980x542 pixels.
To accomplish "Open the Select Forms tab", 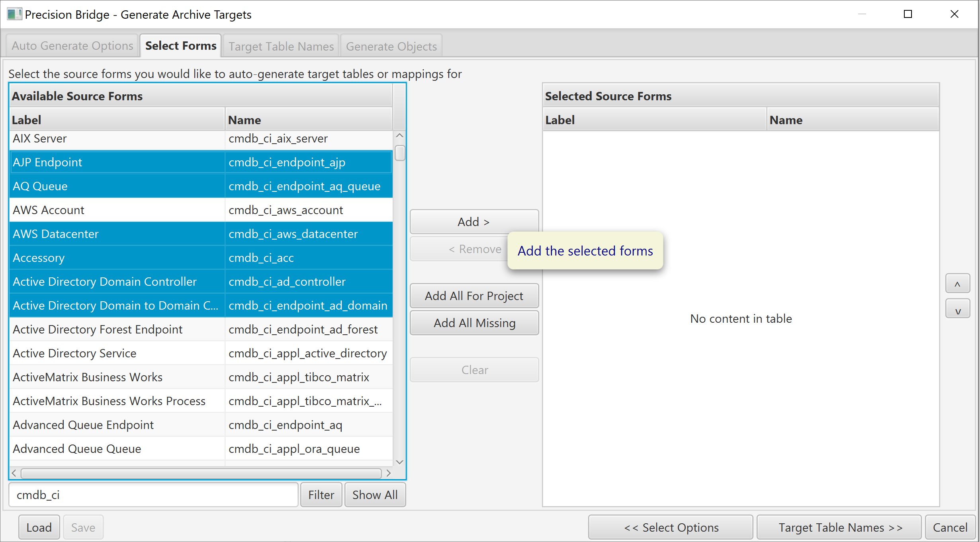I will point(180,46).
